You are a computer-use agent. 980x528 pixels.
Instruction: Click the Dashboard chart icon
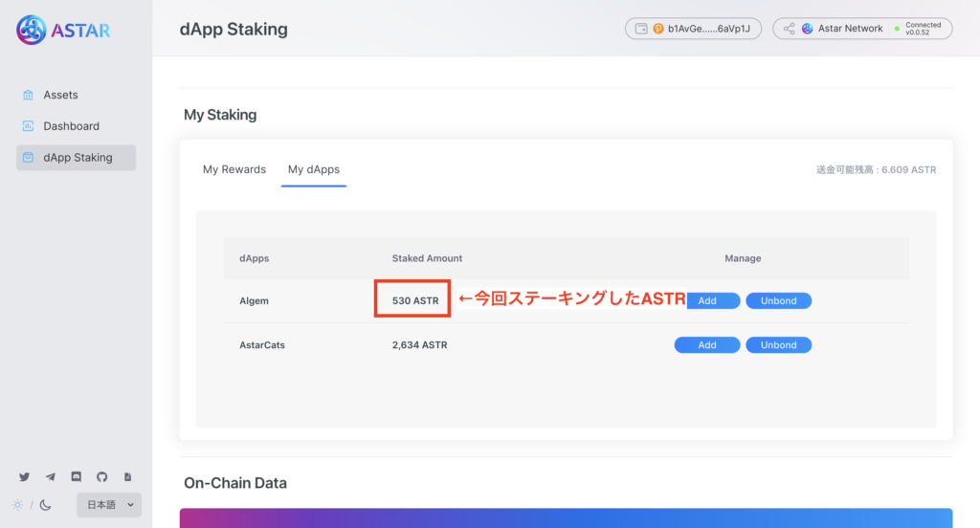coord(28,126)
